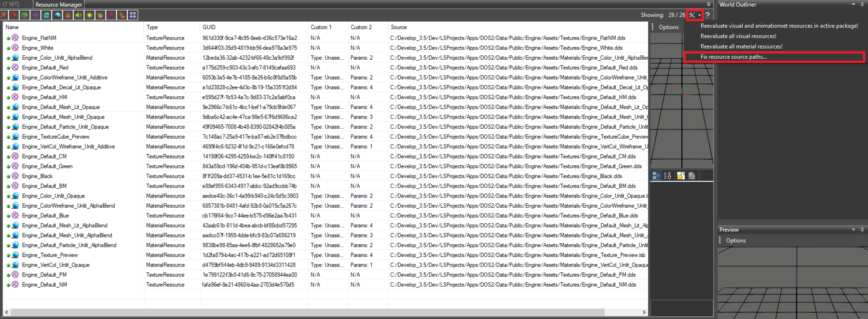Click the question mark help icon
This screenshot has height=319, width=868.
pos(707,15)
